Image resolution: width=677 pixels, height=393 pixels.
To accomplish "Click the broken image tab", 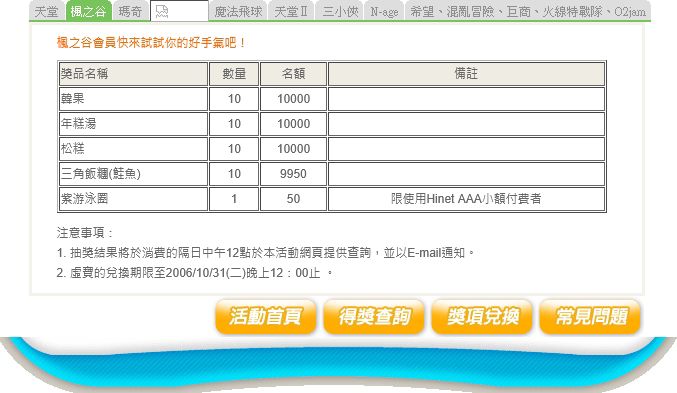I will 179,11.
